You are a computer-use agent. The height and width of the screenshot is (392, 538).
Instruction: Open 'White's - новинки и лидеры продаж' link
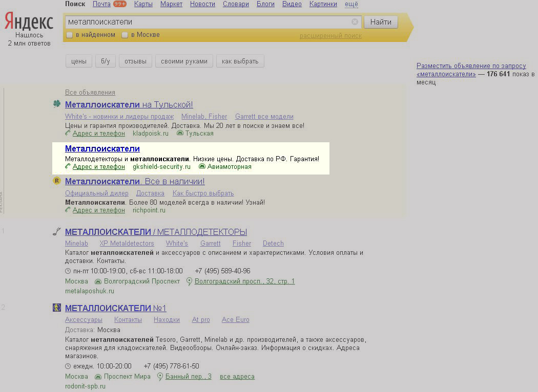119,117
